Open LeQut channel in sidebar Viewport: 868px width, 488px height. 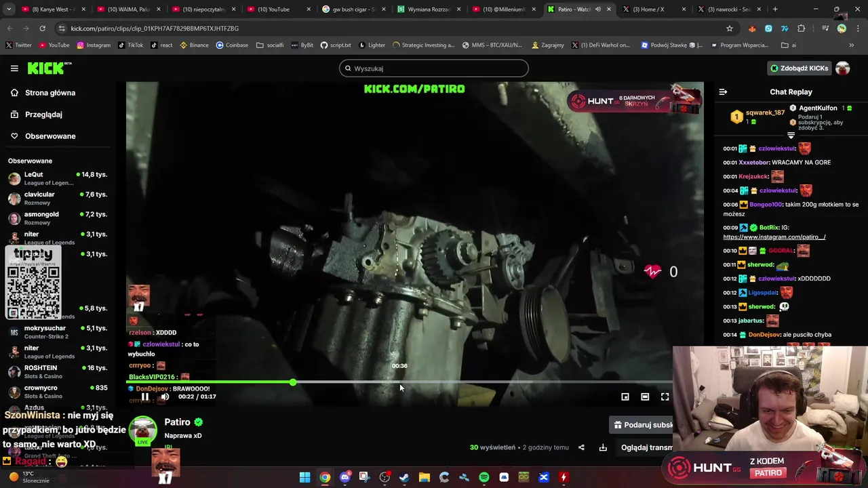[58, 178]
